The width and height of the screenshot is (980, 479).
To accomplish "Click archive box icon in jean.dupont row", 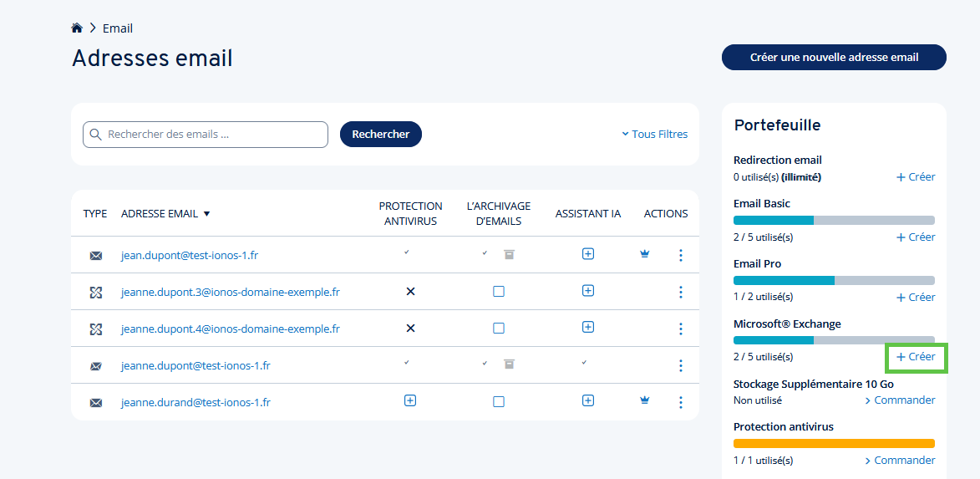I will tap(509, 254).
